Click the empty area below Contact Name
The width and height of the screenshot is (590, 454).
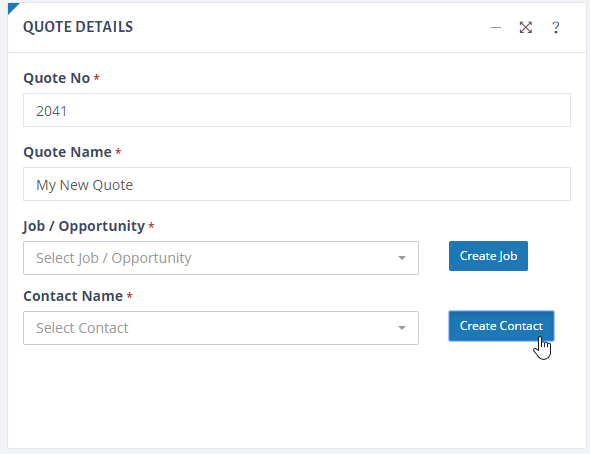coord(297,395)
